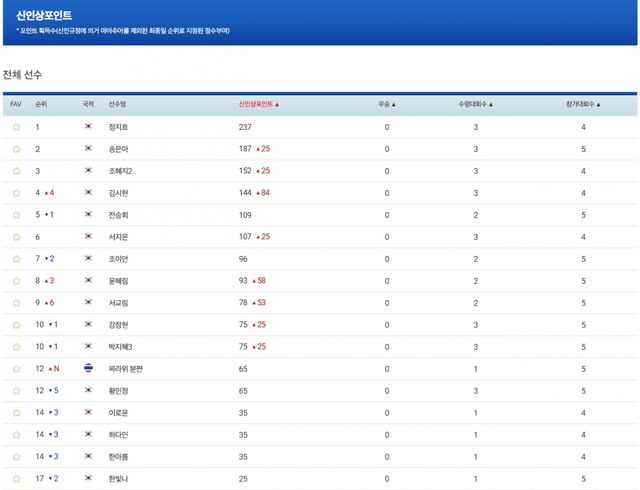The height and width of the screenshot is (490, 640).
Task: Sort by 신인상포인트 column header
Action: [x=259, y=104]
